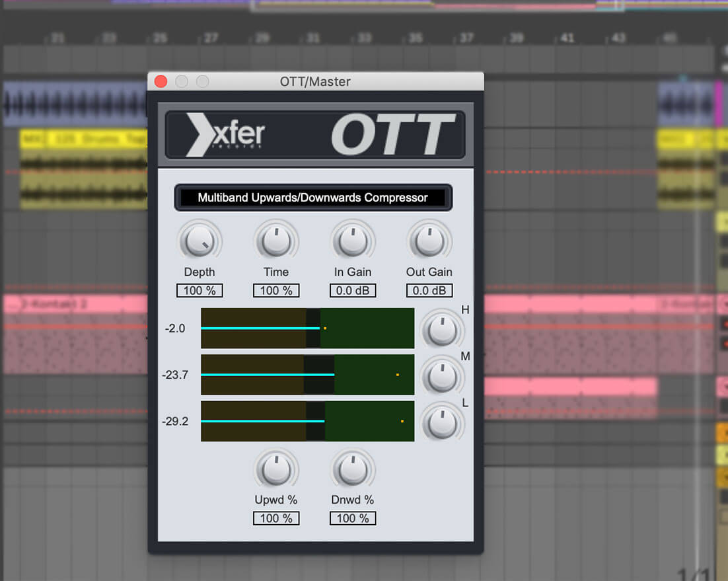Select the Time 100 % value field
Screen dimensions: 728x581
pos(276,291)
